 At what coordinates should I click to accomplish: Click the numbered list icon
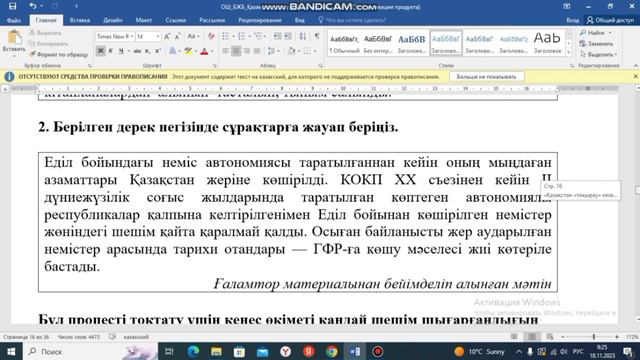click(242, 36)
